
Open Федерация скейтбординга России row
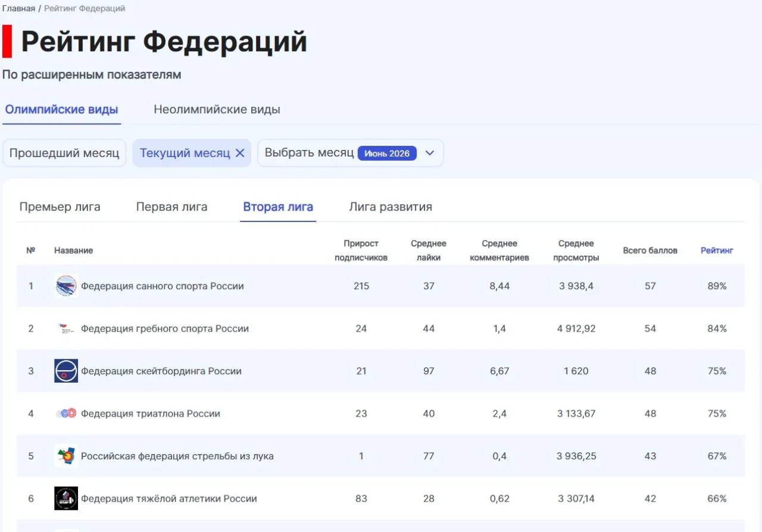(380, 371)
